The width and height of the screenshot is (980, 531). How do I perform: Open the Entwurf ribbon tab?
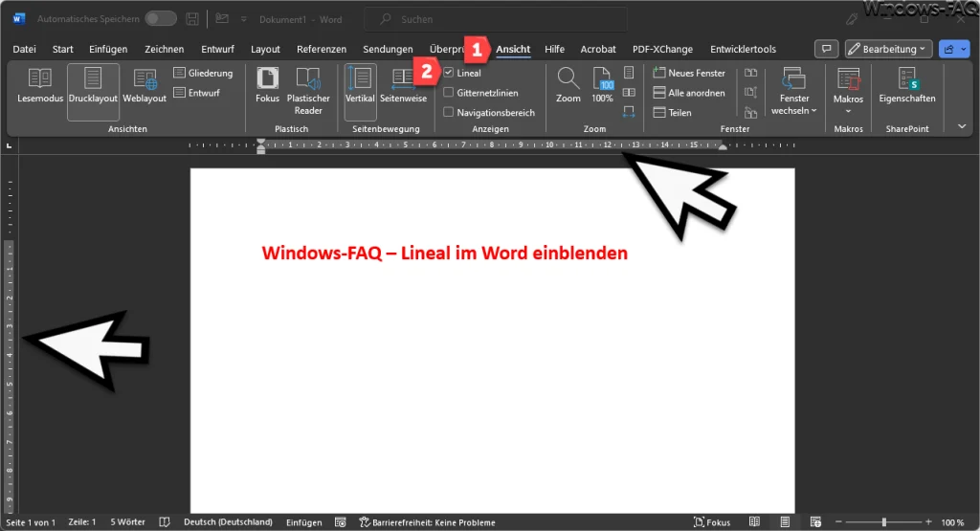[217, 49]
